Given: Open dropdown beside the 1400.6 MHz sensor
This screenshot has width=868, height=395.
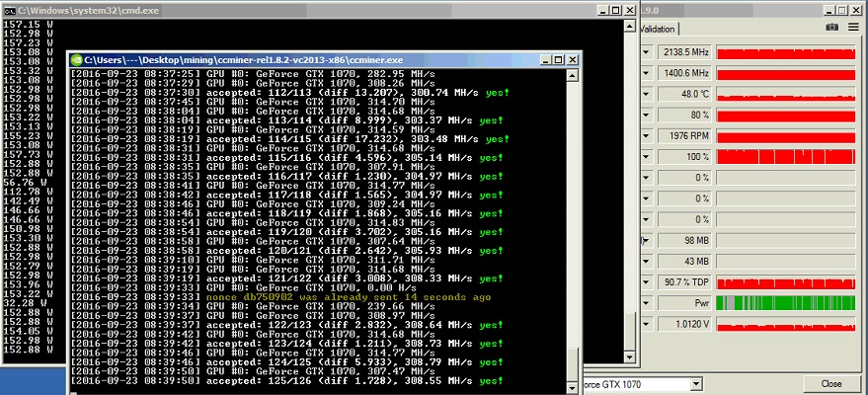Looking at the screenshot, I should (x=646, y=74).
